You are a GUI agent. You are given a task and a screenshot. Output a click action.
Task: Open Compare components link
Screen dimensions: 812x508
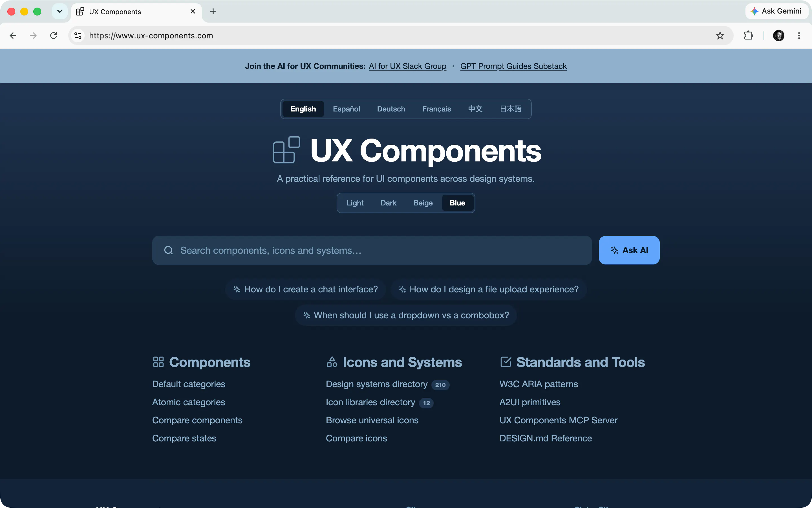197,420
